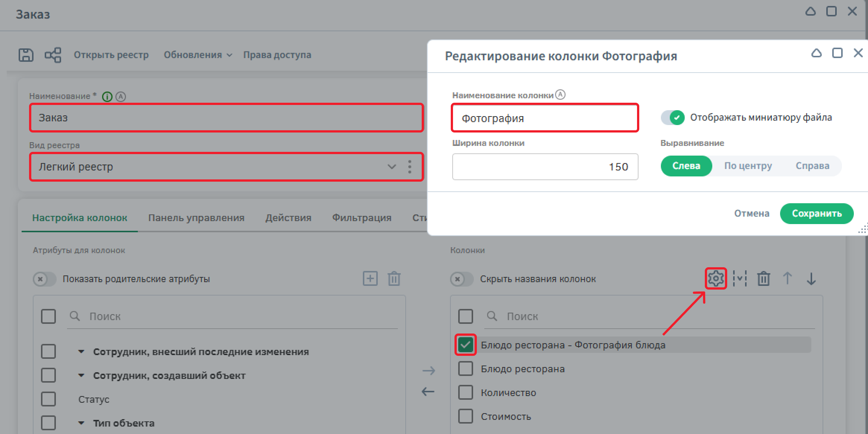Click the column separator icon
868x434 pixels.
tap(739, 278)
